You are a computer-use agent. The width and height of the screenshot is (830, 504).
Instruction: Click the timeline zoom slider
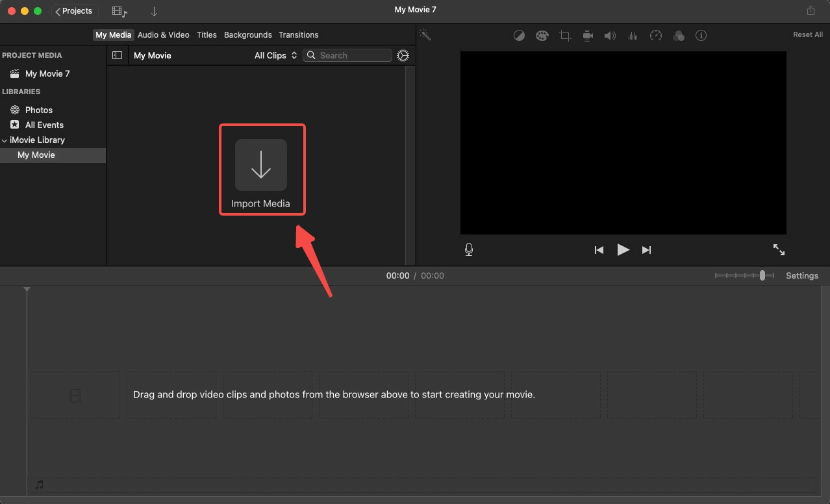tap(744, 275)
